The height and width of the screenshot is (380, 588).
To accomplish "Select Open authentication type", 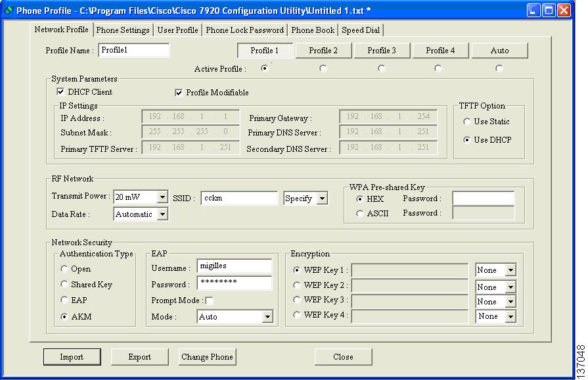I will point(64,269).
